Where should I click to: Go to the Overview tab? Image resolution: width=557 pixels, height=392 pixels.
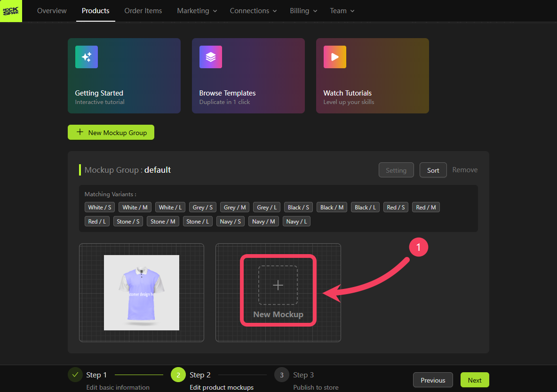pyautogui.click(x=52, y=11)
